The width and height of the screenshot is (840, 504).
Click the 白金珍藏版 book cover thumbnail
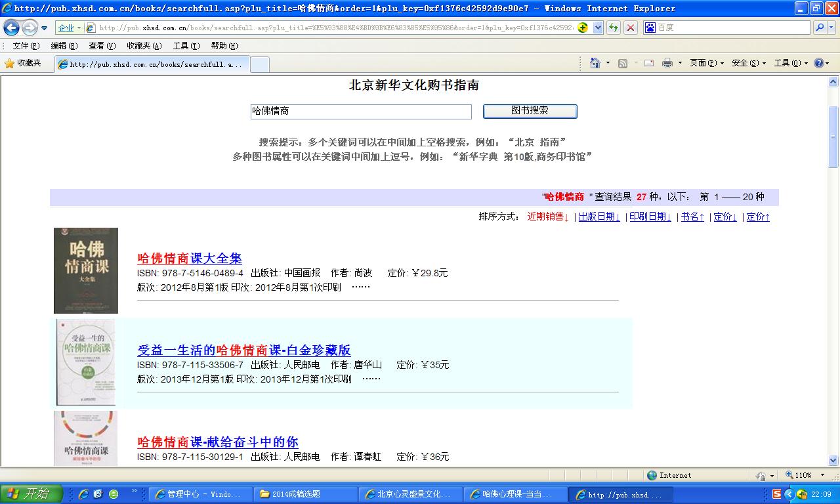click(85, 362)
